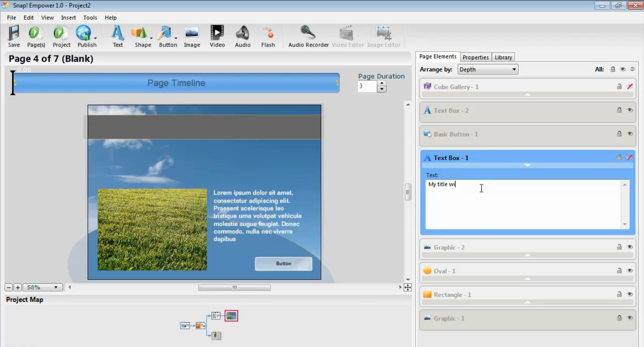Open the Help menu
The height and width of the screenshot is (347, 644).
pyautogui.click(x=111, y=18)
